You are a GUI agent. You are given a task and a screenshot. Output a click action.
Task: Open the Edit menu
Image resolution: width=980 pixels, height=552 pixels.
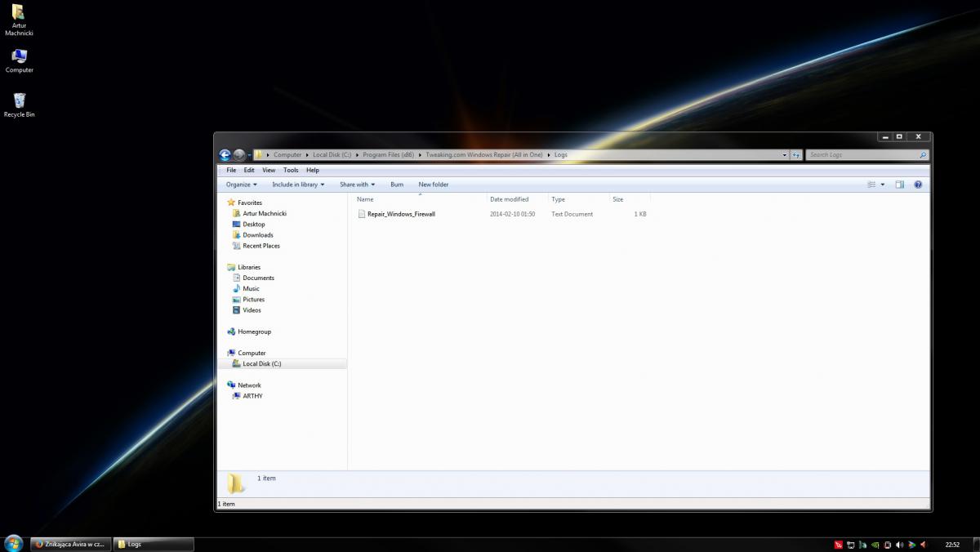click(x=249, y=170)
